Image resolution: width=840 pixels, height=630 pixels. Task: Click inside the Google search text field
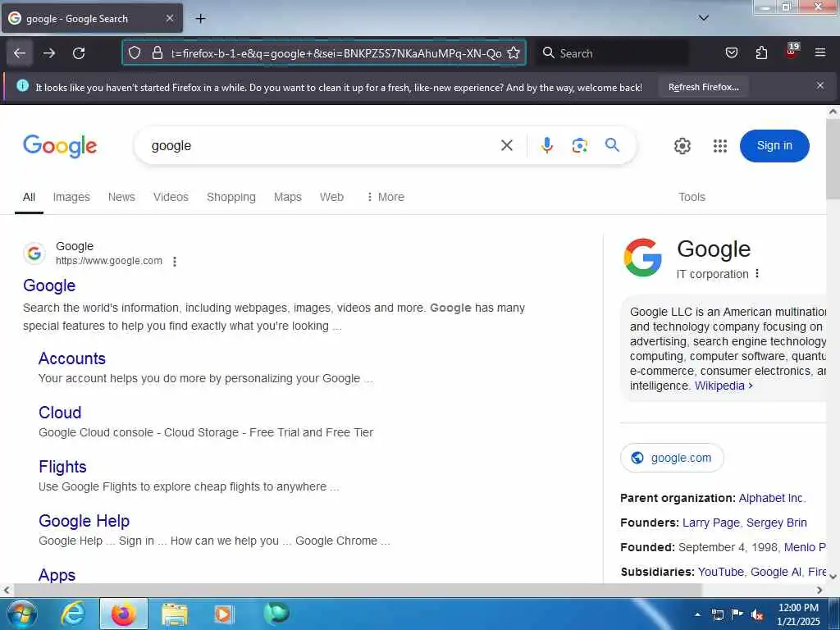(322, 146)
